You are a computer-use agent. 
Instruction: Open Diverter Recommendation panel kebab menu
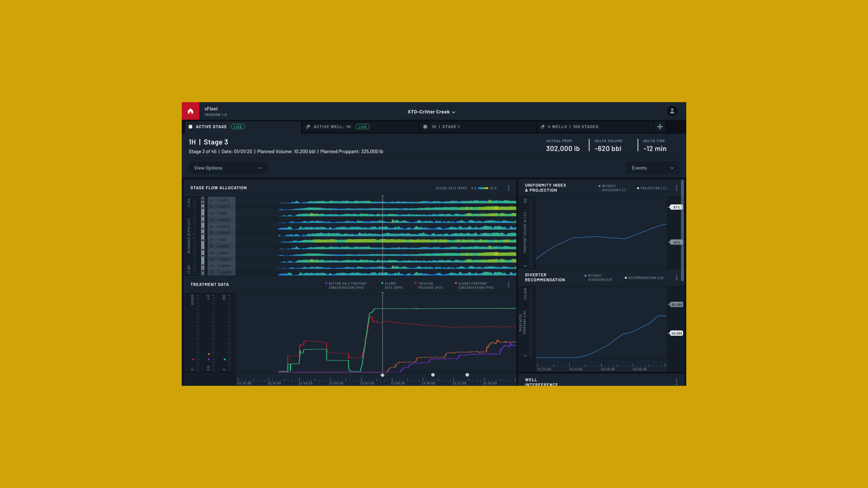tap(676, 278)
